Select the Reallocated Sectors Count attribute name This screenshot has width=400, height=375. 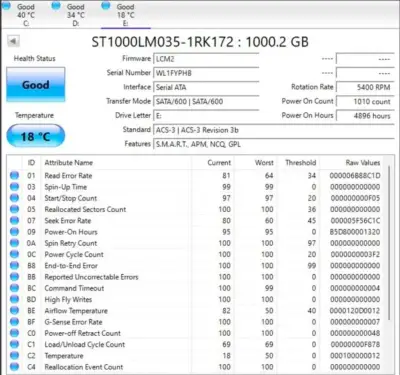click(x=85, y=209)
